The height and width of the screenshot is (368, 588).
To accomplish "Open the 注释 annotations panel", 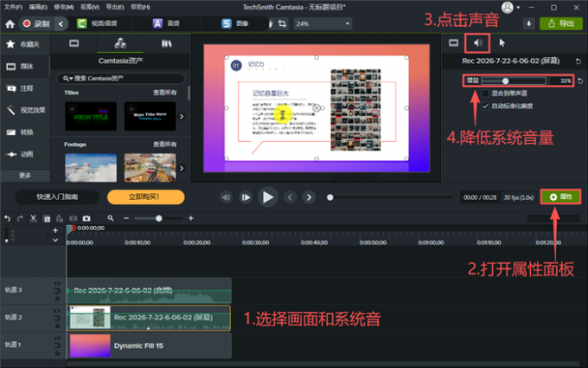I will click(x=25, y=88).
